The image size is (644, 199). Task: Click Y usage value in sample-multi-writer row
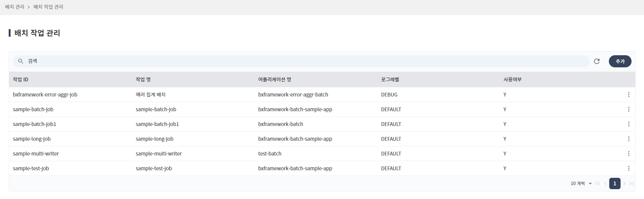click(505, 154)
